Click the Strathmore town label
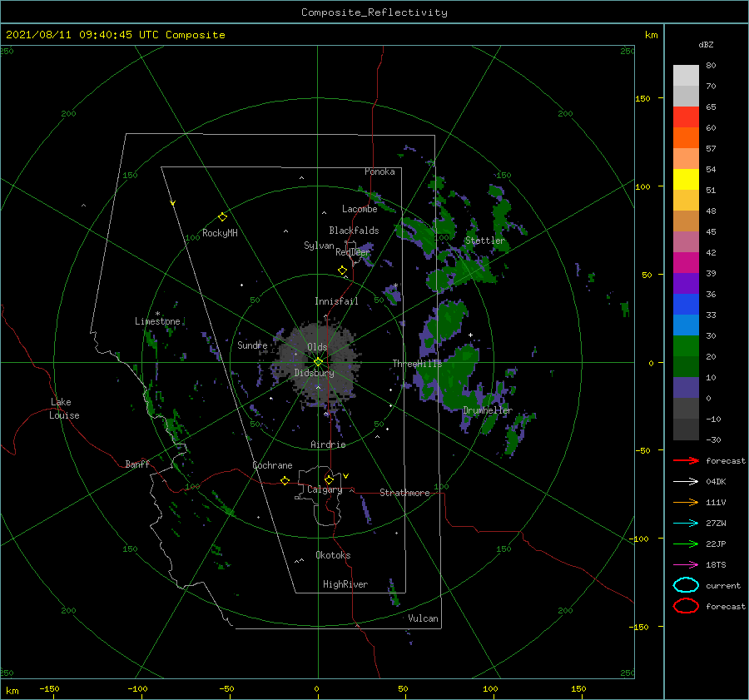Screen dimensions: 749x700 [x=404, y=493]
